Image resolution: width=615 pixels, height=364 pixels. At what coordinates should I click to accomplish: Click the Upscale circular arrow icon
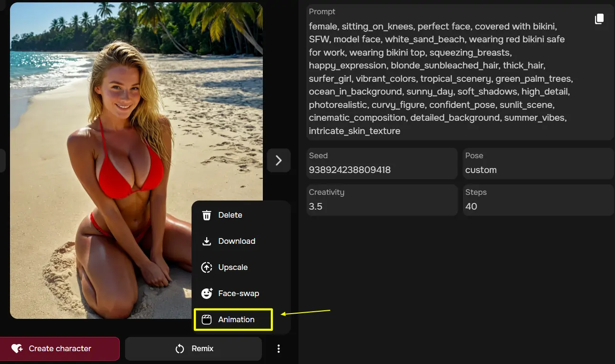pyautogui.click(x=207, y=268)
